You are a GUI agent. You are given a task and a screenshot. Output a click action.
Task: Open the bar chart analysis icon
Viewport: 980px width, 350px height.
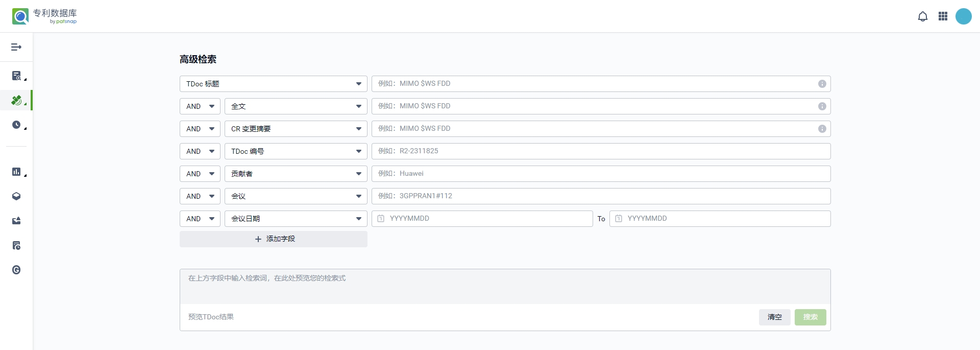pyautogui.click(x=17, y=172)
